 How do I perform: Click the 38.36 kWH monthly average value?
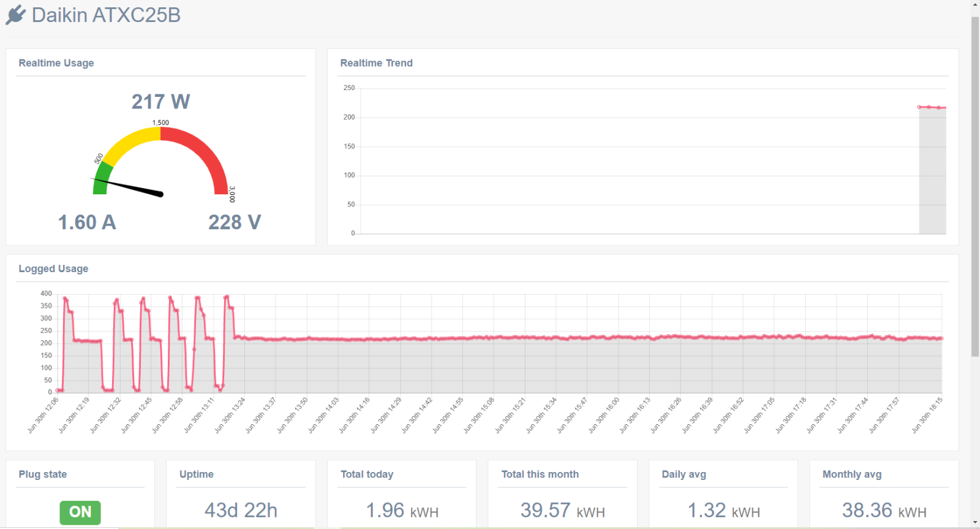(884, 511)
